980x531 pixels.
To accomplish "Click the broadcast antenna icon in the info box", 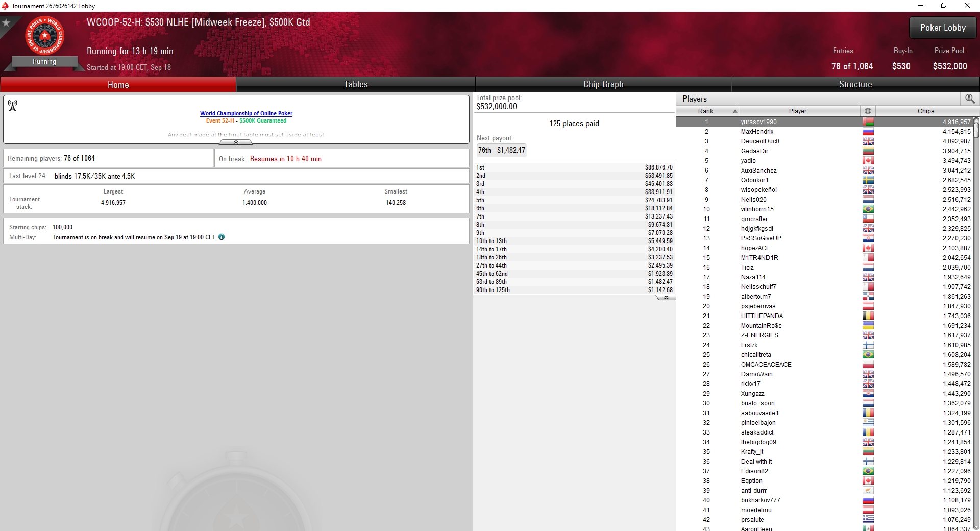I will 13,105.
